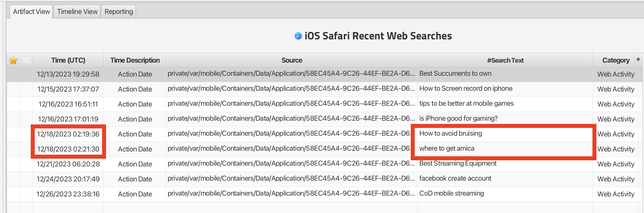
Task: Click source path of 'is iPhone good for gaming?' row
Action: pyautogui.click(x=291, y=118)
